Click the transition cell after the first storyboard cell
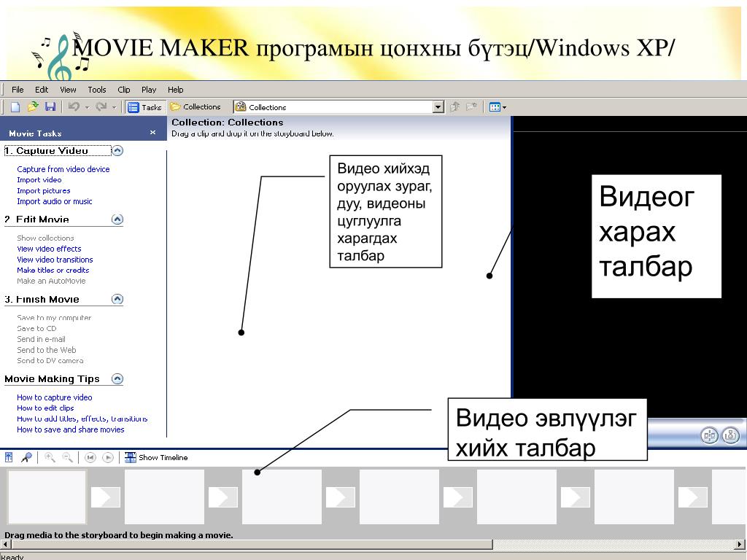The width and height of the screenshot is (747, 560). pos(105,497)
